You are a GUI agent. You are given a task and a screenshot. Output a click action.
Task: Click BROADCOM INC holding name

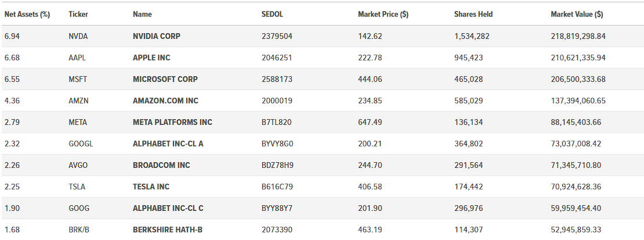(x=161, y=165)
